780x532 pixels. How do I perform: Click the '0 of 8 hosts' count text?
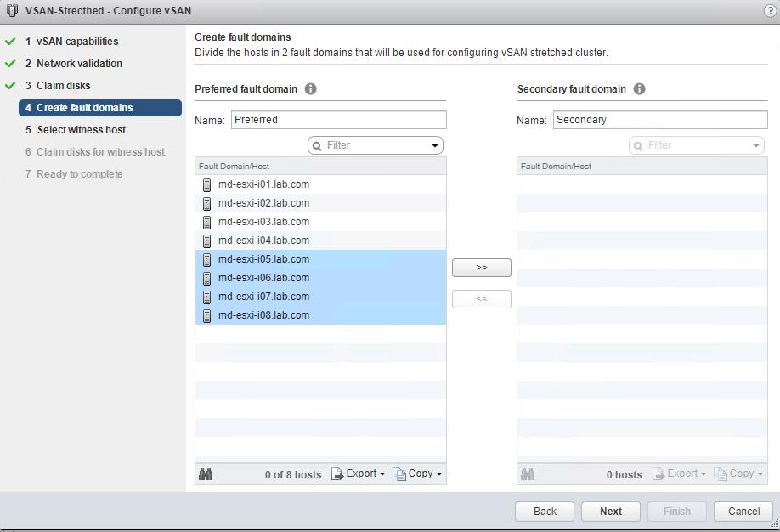[293, 475]
